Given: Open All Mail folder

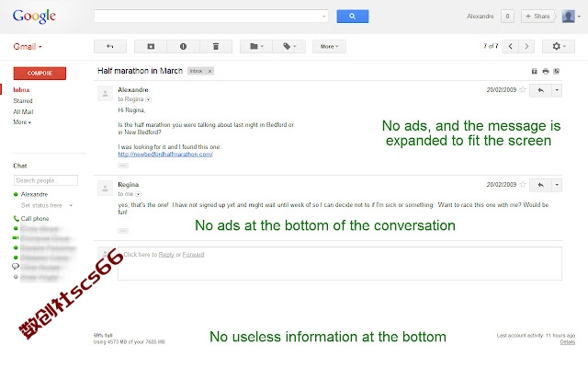Looking at the screenshot, I should point(23,111).
